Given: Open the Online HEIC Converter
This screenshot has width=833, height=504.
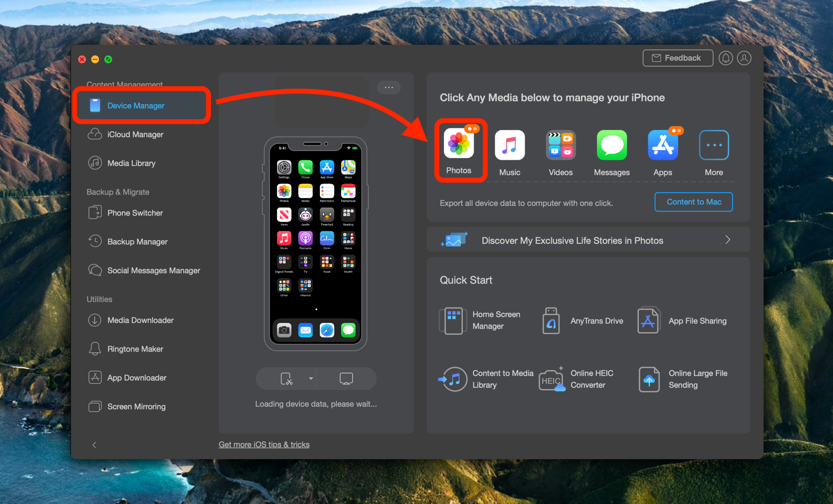Looking at the screenshot, I should click(x=592, y=379).
